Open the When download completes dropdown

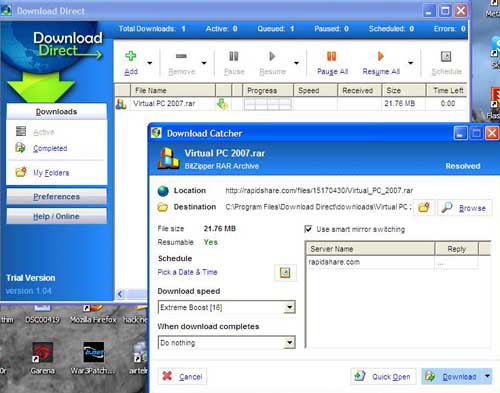[x=226, y=342]
